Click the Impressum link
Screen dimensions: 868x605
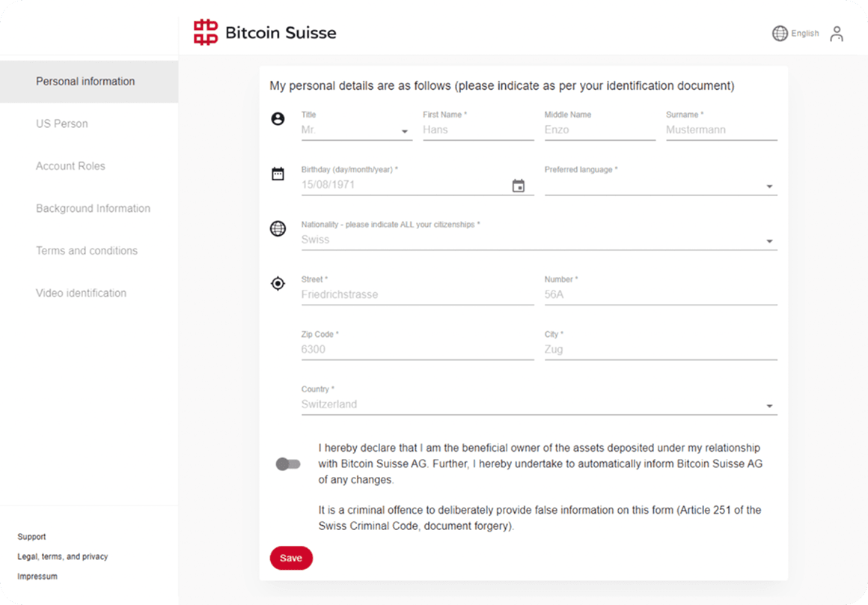pos(37,577)
